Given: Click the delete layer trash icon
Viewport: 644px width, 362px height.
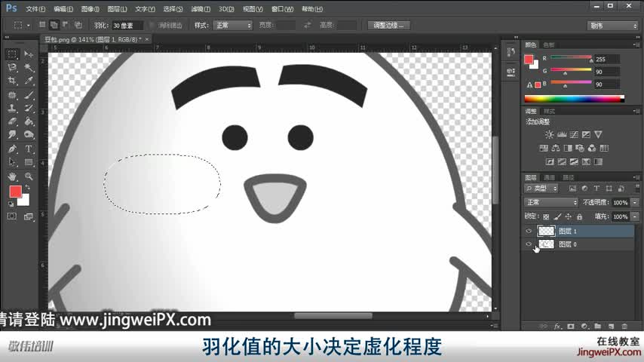Looking at the screenshot, I should 624,327.
